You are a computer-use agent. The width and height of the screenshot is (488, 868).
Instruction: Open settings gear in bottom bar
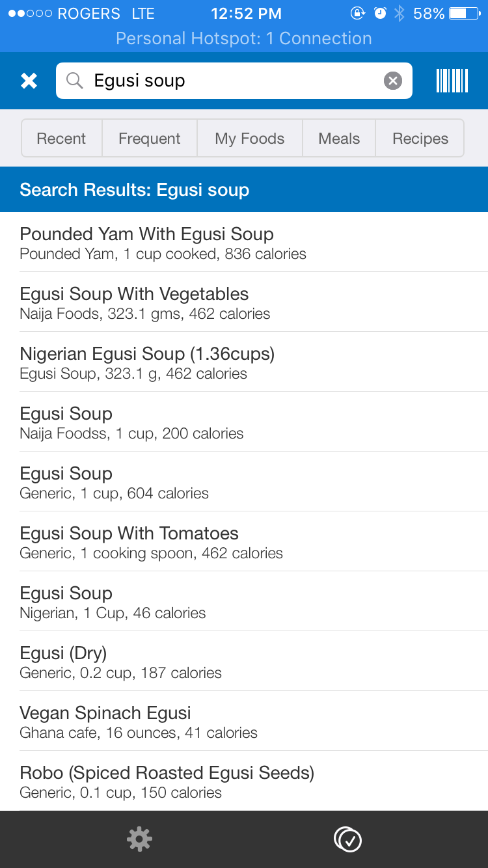[x=139, y=839]
